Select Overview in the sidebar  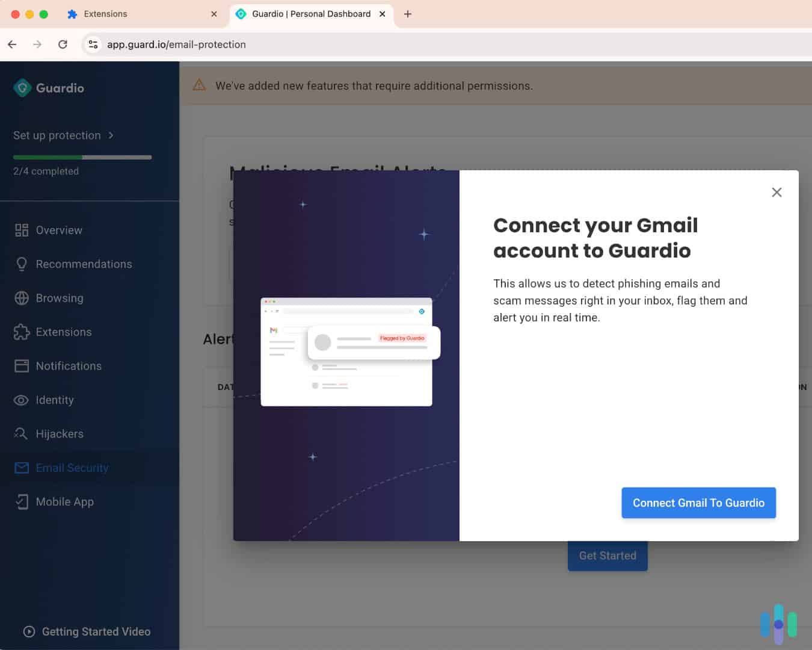(x=58, y=230)
